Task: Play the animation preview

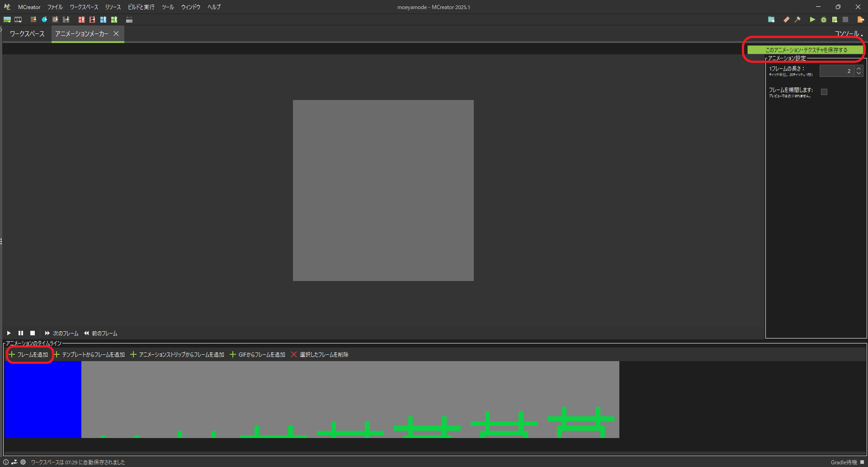Action: point(9,333)
